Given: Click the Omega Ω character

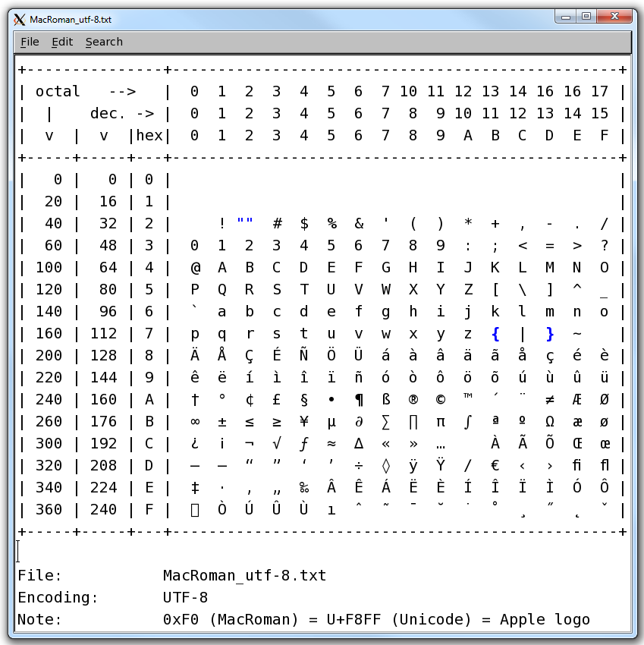Looking at the screenshot, I should (549, 422).
